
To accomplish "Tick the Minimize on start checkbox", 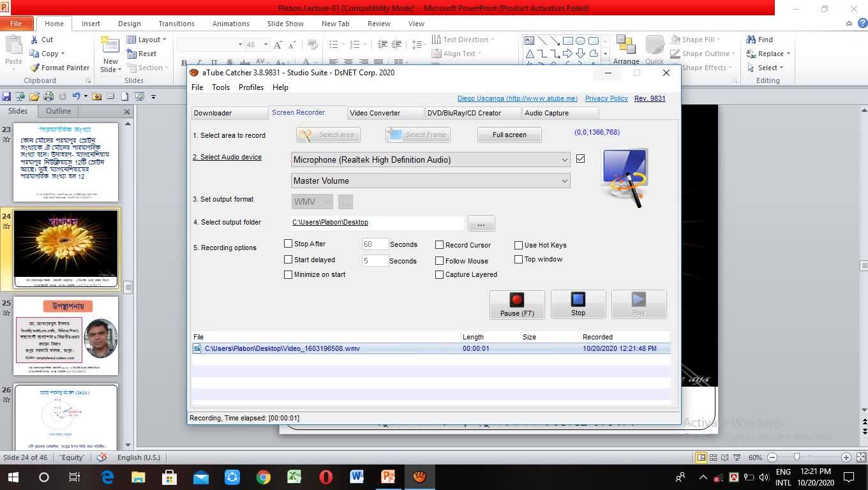I will click(288, 274).
